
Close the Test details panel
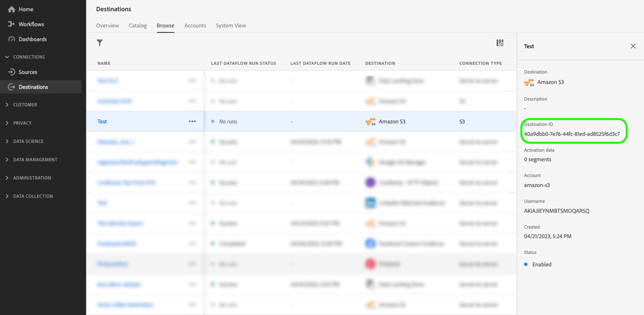pyautogui.click(x=633, y=46)
